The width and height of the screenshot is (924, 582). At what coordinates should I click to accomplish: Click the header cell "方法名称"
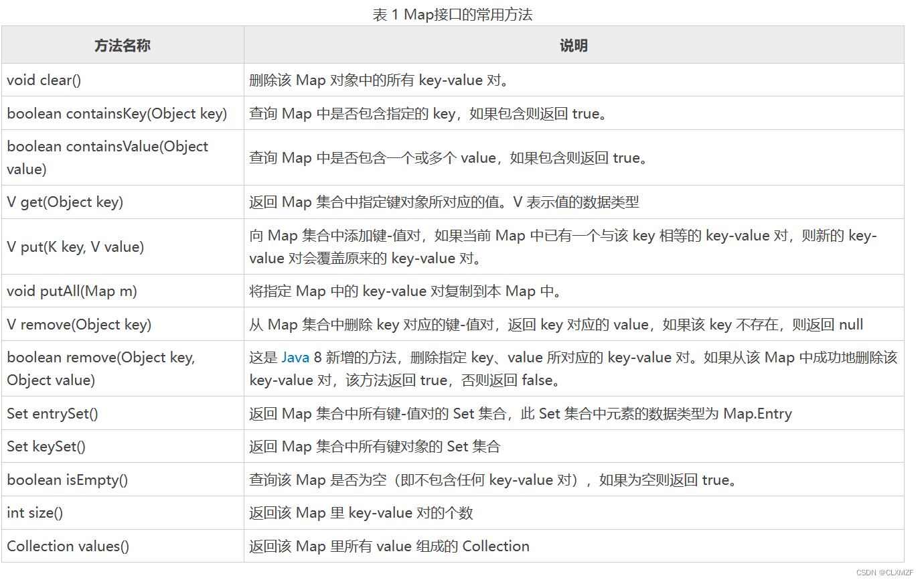tap(123, 45)
